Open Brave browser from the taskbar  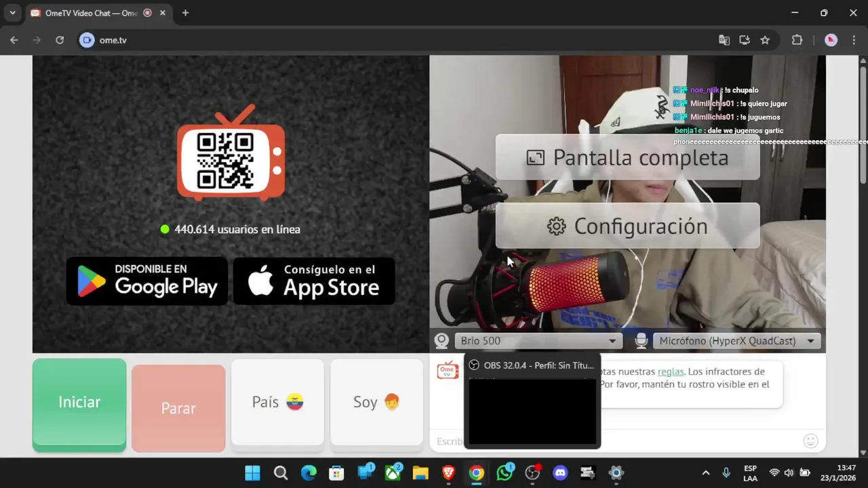tap(448, 473)
